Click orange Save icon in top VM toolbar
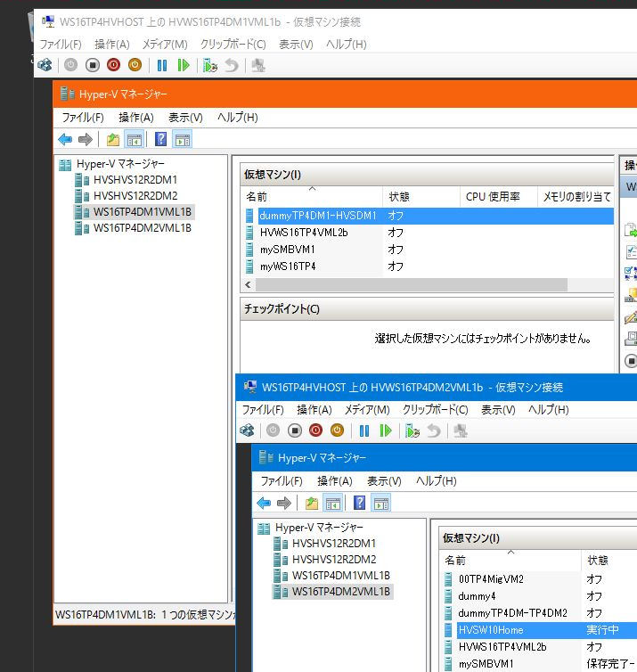The width and height of the screenshot is (637, 672). 135,65
